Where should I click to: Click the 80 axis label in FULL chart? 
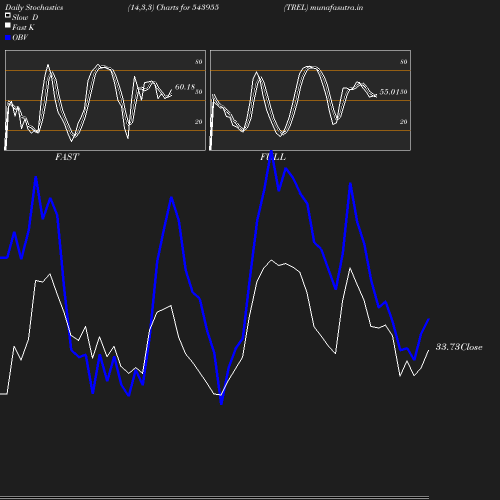pyautogui.click(x=404, y=62)
